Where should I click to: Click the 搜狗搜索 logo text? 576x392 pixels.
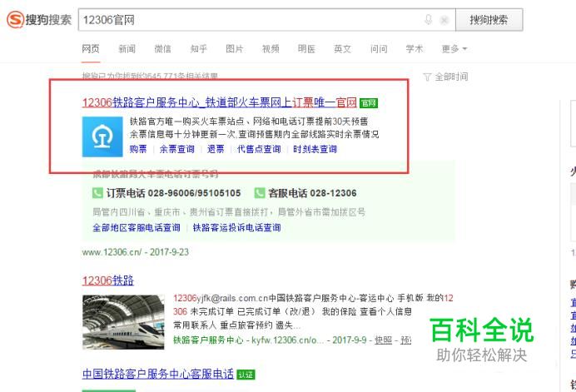48,20
